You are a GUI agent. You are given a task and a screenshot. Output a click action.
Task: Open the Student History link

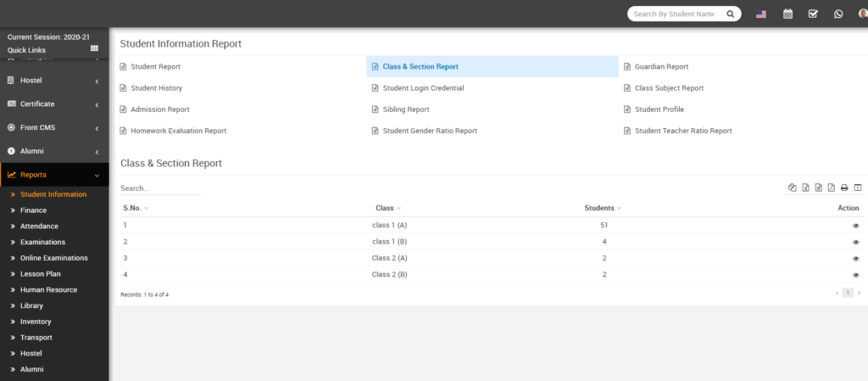156,88
